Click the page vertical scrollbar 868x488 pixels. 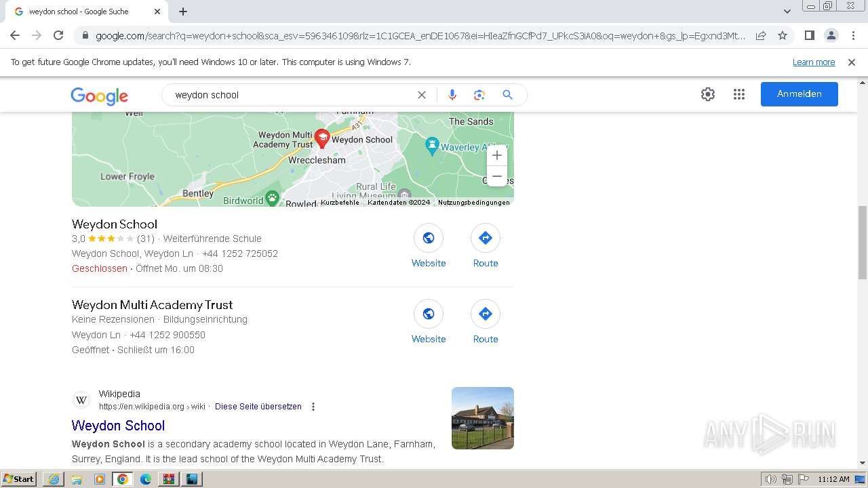[x=863, y=242]
